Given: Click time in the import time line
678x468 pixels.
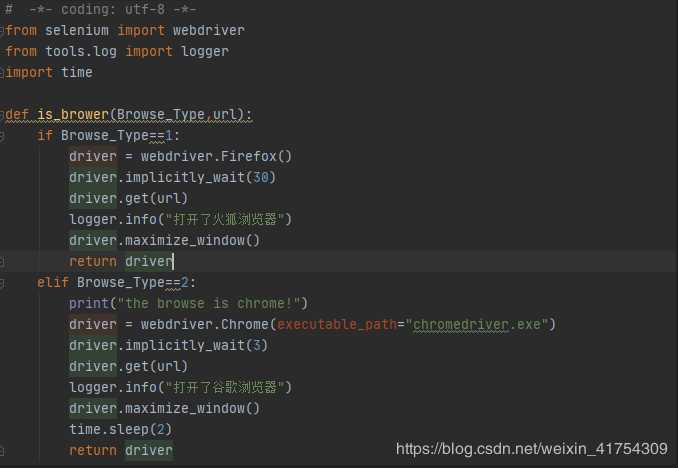Looking at the screenshot, I should [77, 72].
